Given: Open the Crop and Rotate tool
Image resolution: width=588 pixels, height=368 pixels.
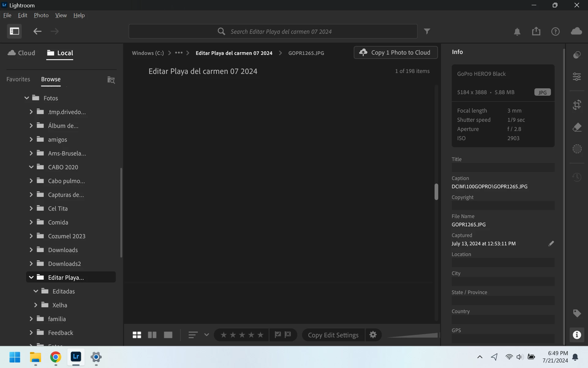Looking at the screenshot, I should pos(577,105).
